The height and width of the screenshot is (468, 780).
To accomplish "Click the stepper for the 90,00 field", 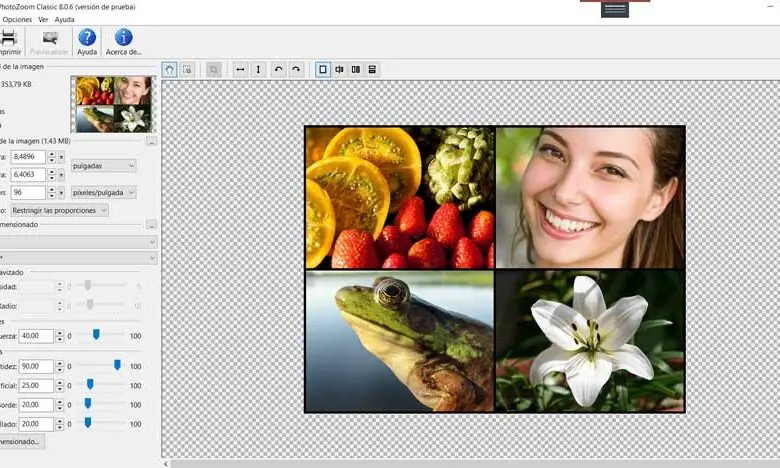I will 60,366.
